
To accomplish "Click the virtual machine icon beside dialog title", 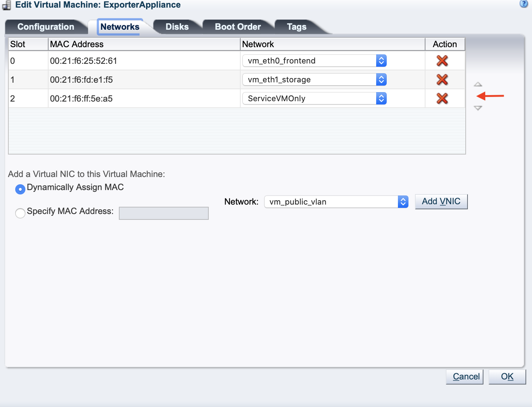I will [6, 5].
